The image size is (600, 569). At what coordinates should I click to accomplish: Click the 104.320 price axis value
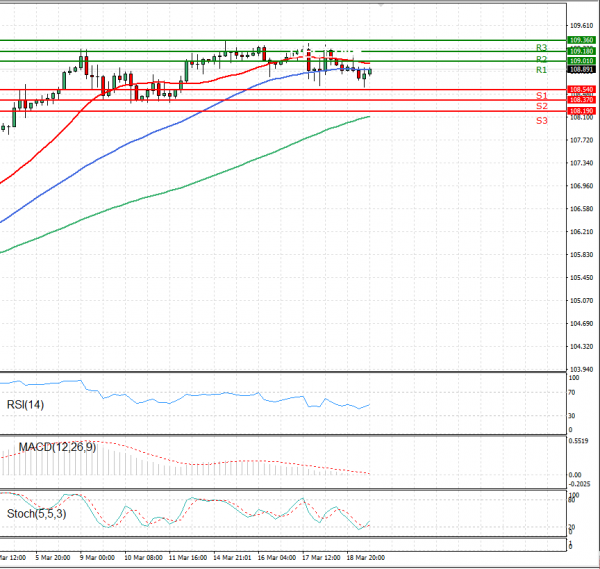[x=582, y=347]
